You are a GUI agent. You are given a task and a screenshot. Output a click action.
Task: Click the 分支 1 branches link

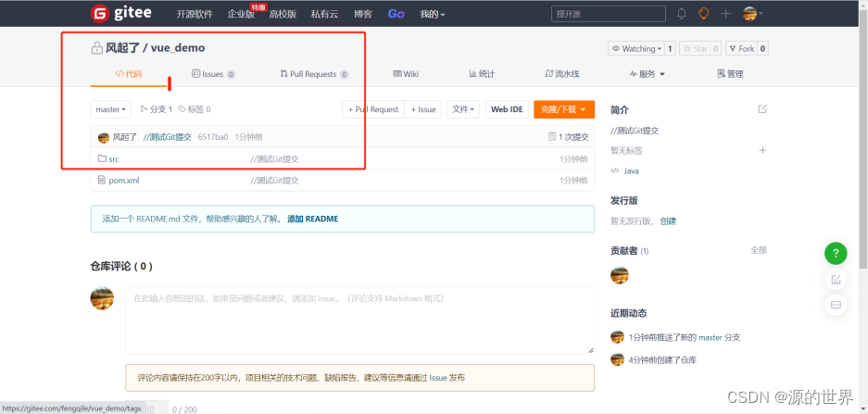(x=157, y=109)
